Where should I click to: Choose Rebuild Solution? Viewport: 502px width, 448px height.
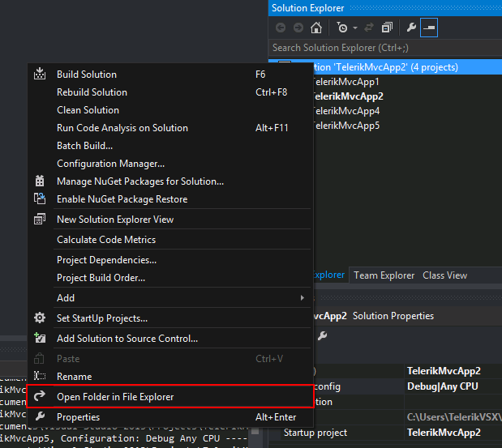pyautogui.click(x=170, y=92)
